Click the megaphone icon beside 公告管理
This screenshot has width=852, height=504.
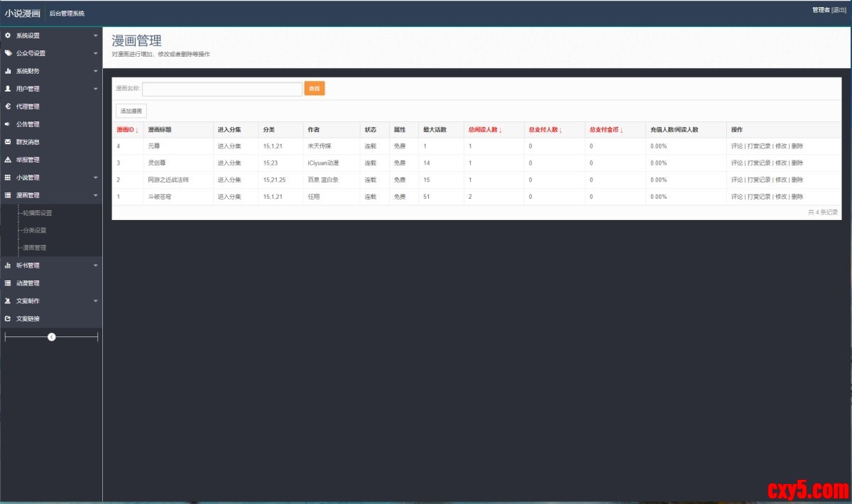pyautogui.click(x=8, y=124)
